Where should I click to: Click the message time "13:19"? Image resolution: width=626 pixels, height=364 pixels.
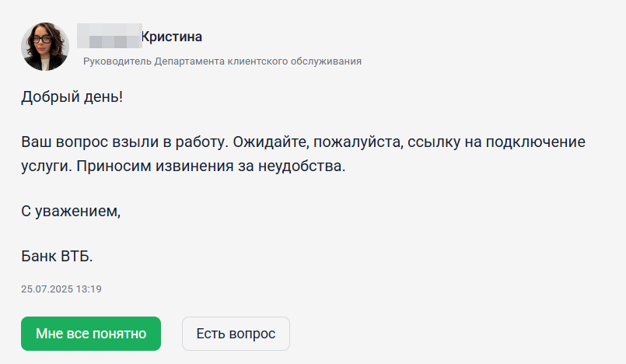pyautogui.click(x=90, y=289)
